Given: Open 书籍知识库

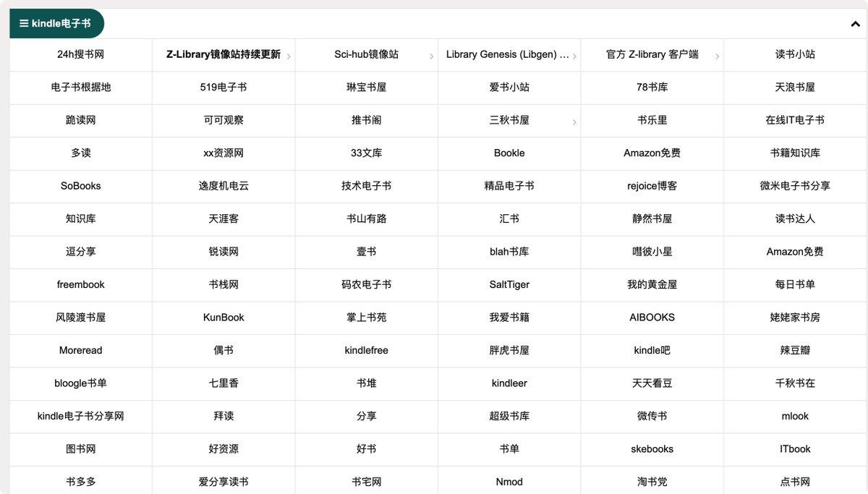Looking at the screenshot, I should click(795, 153).
